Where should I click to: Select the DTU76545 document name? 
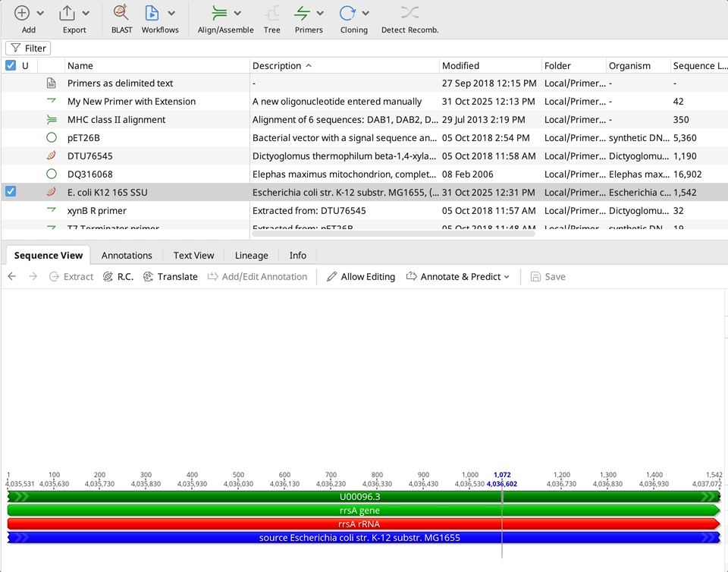pyautogui.click(x=90, y=156)
